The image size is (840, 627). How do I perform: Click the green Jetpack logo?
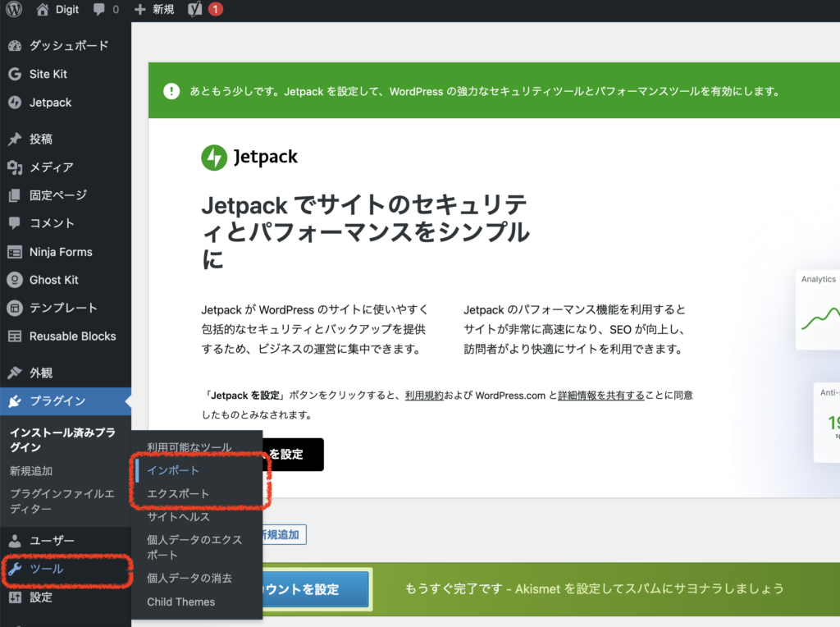[214, 158]
